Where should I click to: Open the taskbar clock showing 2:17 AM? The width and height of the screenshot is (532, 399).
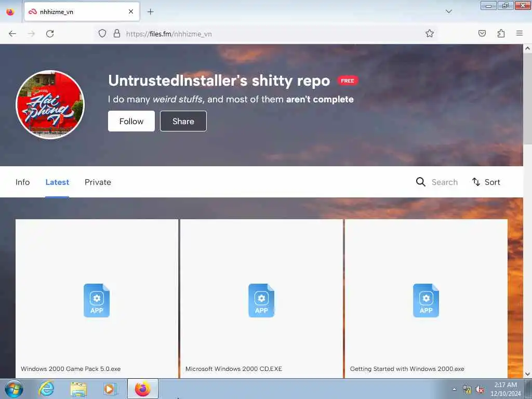click(506, 389)
